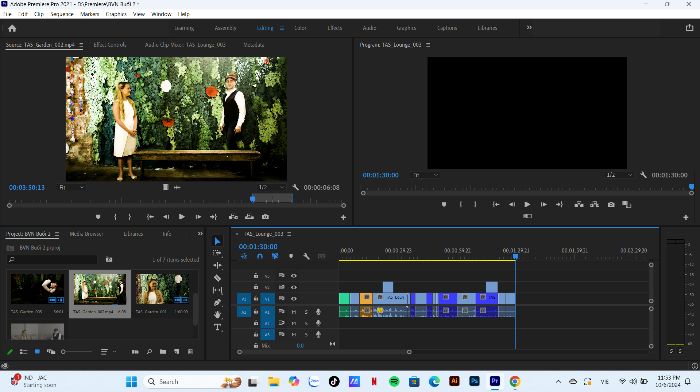Switch Project panel to icon view
The image size is (700, 392).
point(38,352)
